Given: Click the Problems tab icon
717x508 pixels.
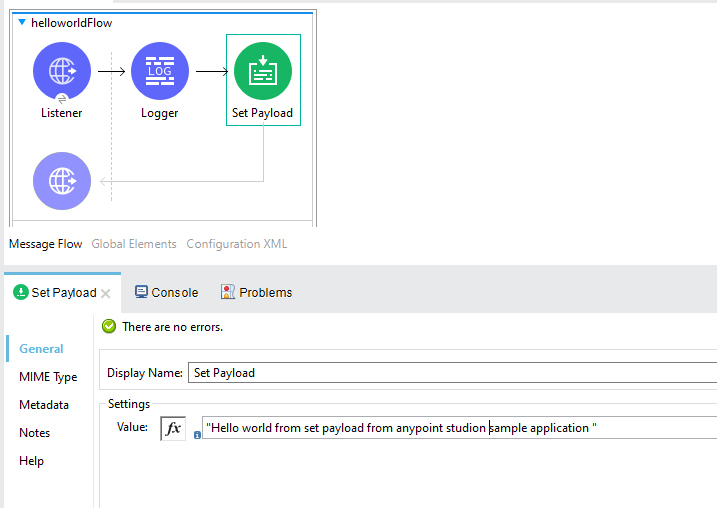Looking at the screenshot, I should point(228,292).
